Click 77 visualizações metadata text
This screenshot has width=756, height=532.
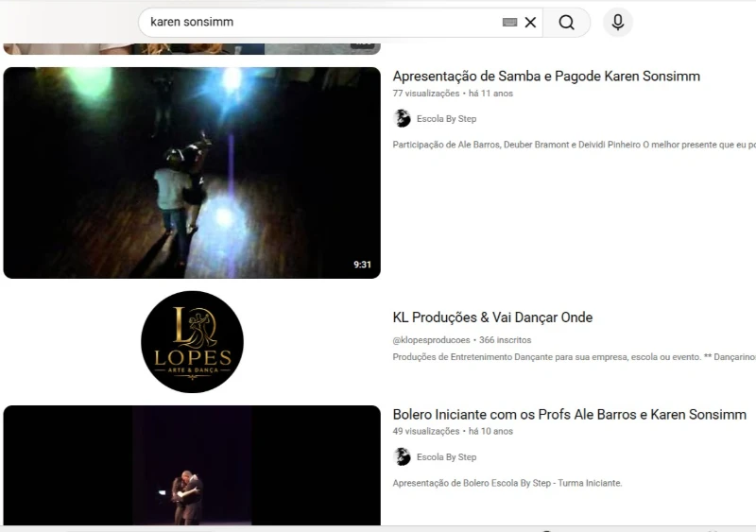point(426,94)
